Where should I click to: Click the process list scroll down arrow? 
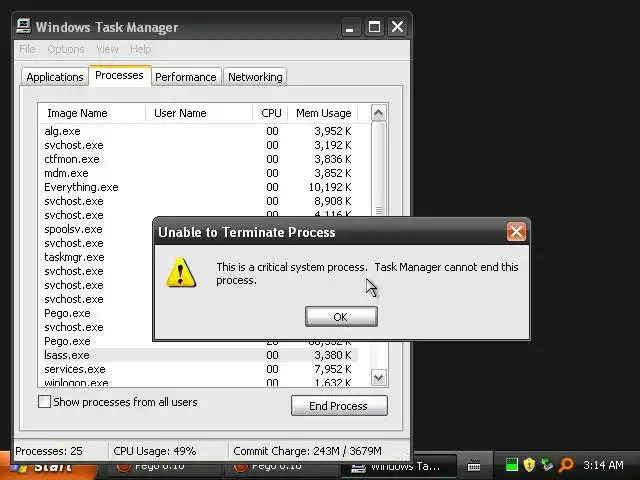click(x=378, y=378)
